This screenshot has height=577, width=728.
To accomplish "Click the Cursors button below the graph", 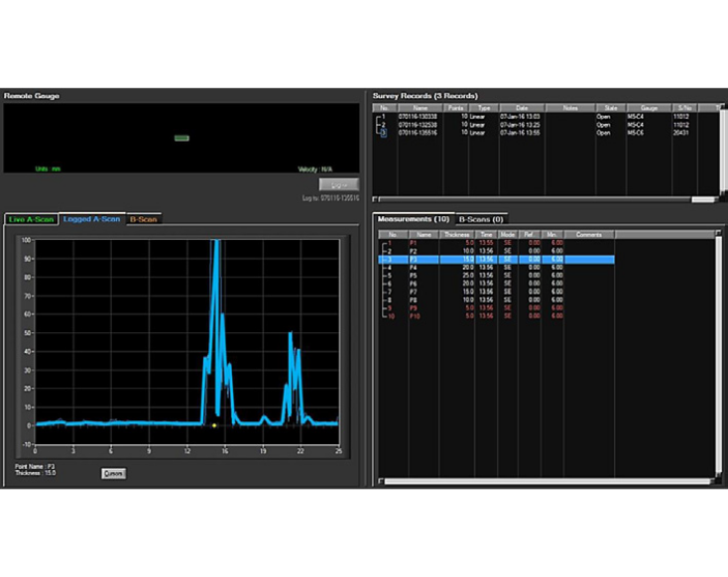I will (114, 473).
